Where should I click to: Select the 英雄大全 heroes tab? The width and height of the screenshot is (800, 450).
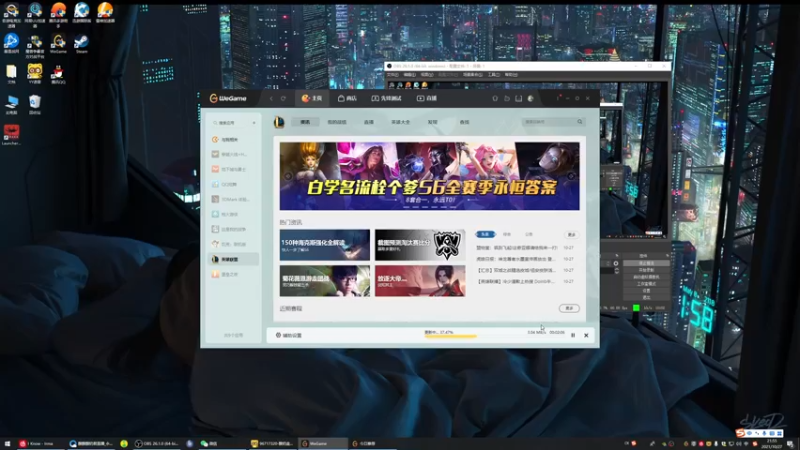(x=401, y=122)
